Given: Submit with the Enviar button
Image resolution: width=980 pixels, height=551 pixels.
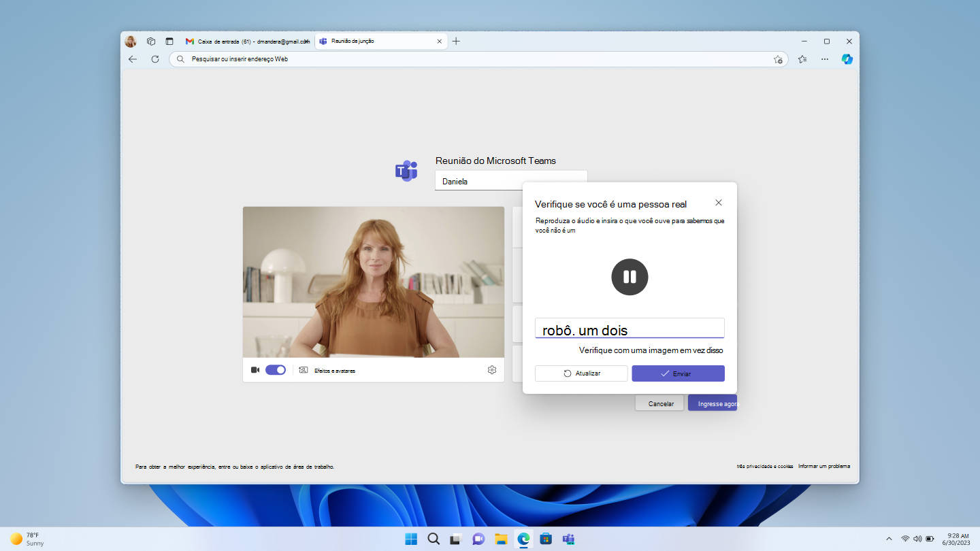Looking at the screenshot, I should [x=678, y=373].
